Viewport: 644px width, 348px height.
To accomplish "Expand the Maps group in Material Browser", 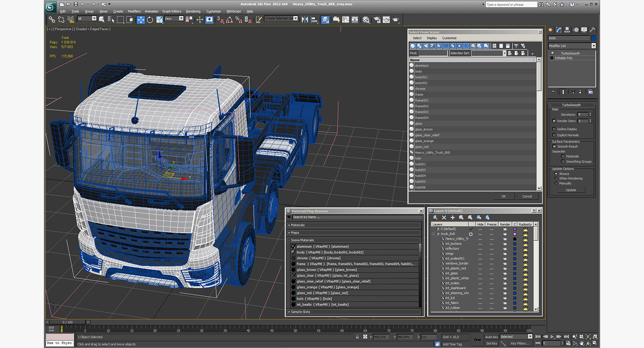I will tap(289, 233).
